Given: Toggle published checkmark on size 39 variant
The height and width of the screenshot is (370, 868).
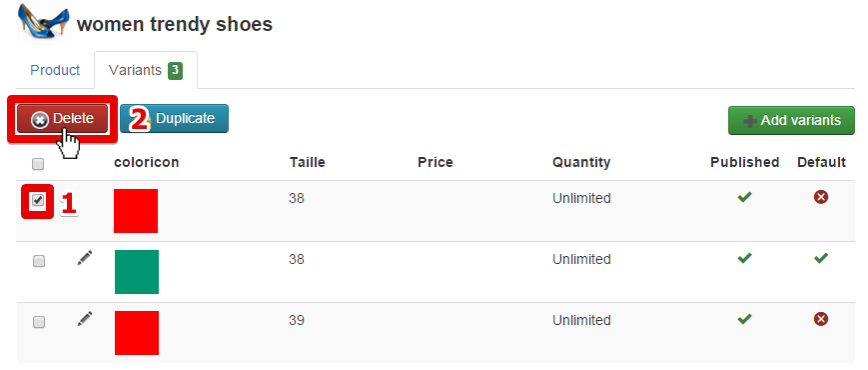Looking at the screenshot, I should click(744, 318).
